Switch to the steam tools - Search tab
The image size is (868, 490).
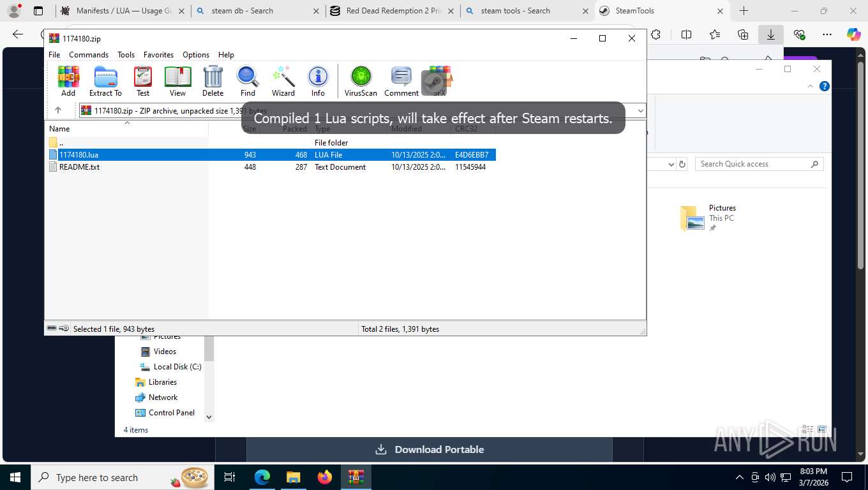[528, 11]
